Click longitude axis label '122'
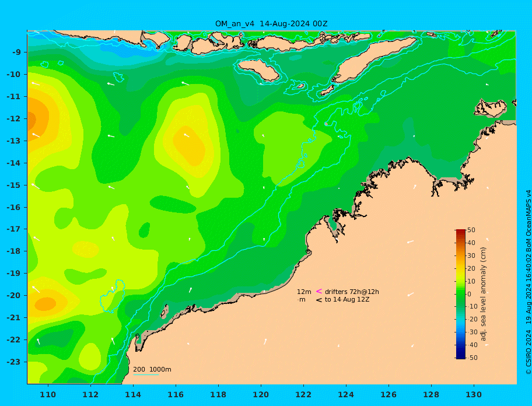532x406 pixels. 303,395
